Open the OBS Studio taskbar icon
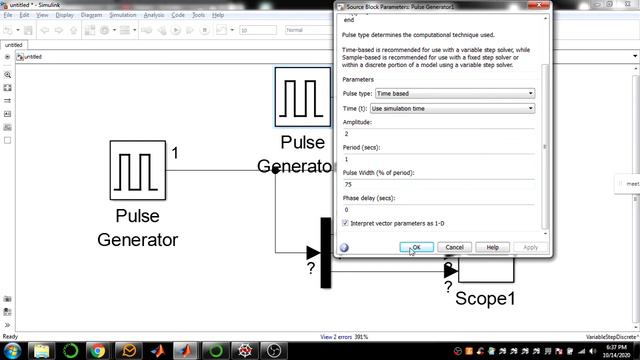The image size is (640, 360). click(x=274, y=351)
